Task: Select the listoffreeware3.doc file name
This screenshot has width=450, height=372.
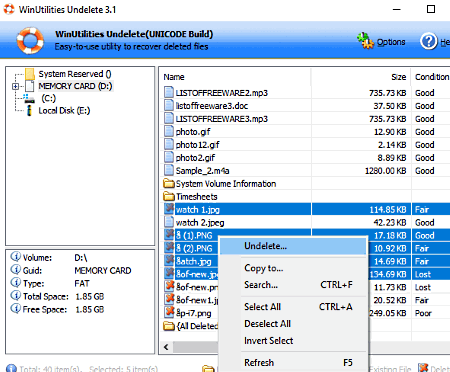Action: point(212,106)
